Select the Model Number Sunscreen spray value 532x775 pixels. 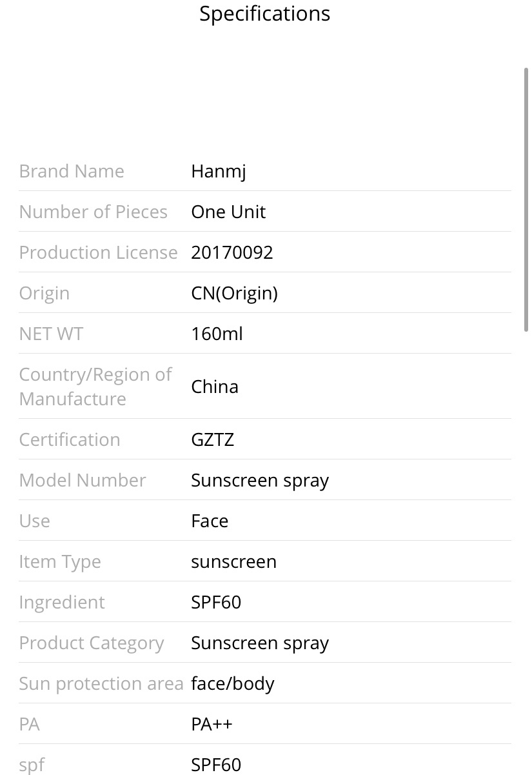[x=260, y=481]
